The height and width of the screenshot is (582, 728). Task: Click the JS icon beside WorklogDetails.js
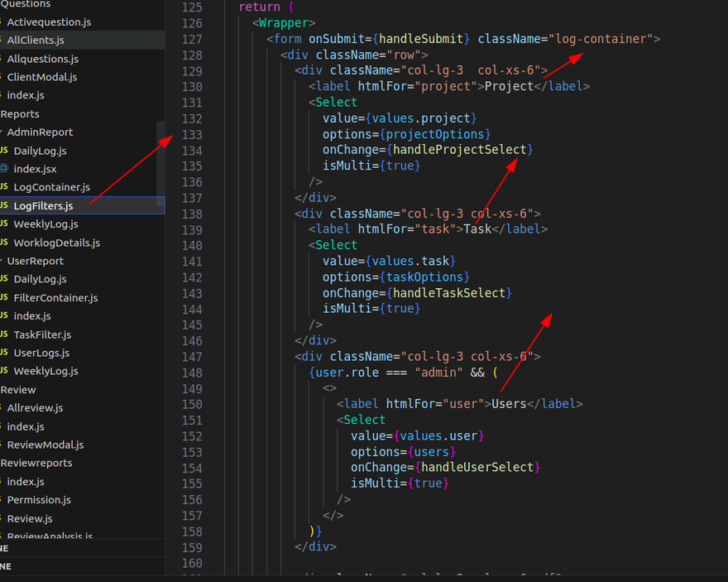point(4,243)
